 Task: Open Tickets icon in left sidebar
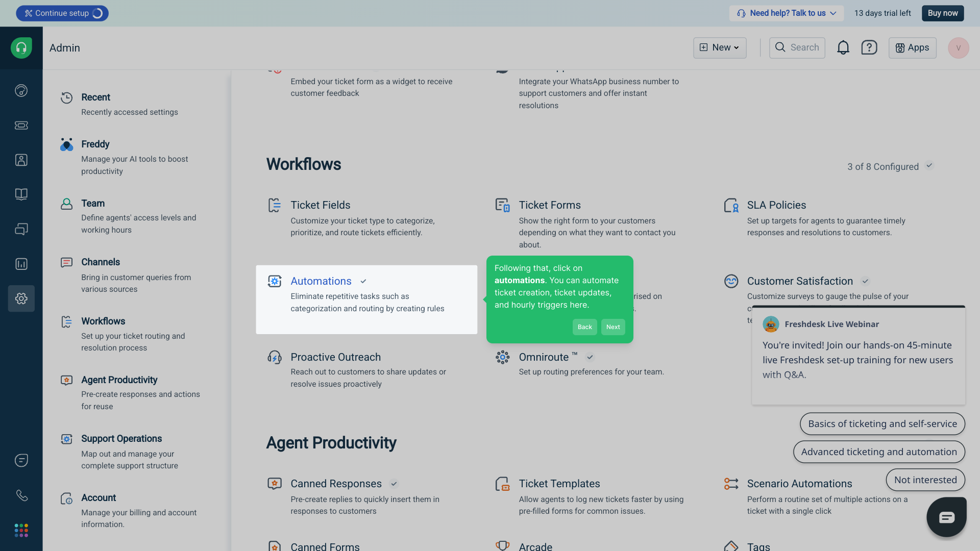[x=21, y=125]
